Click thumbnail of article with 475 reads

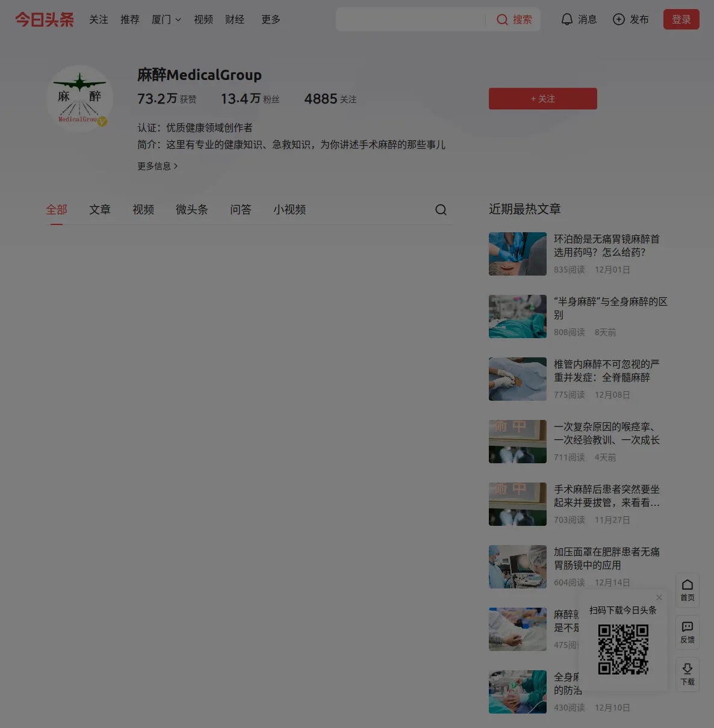coord(518,629)
